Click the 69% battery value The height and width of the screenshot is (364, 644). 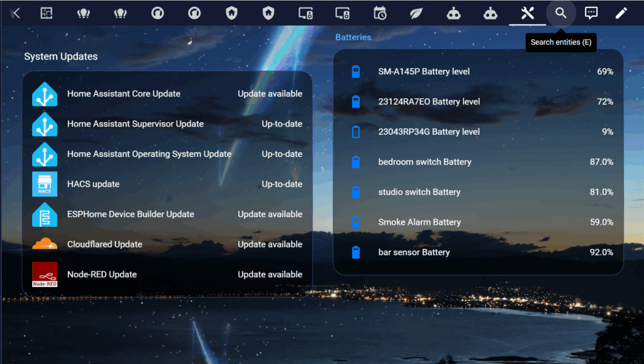click(x=605, y=72)
